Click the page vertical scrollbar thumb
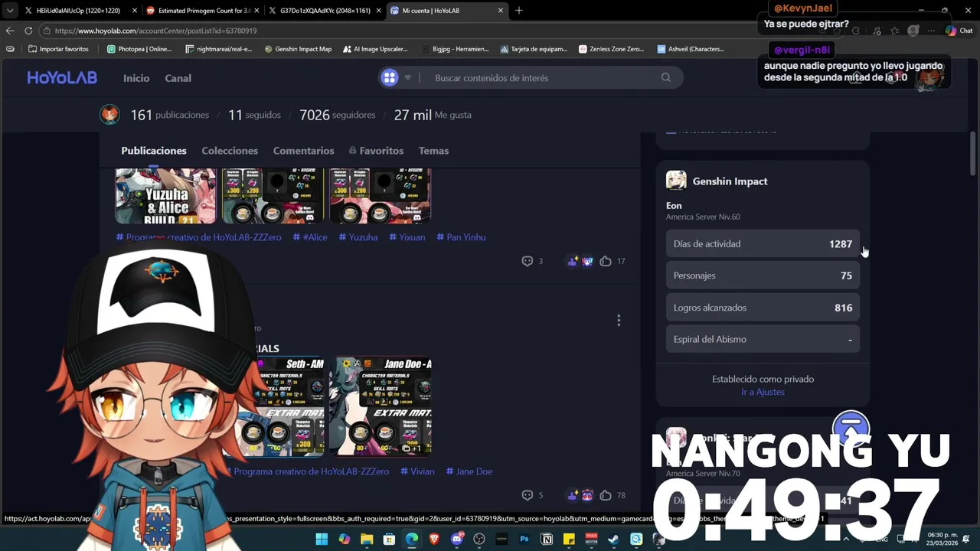Screen dimensions: 980x551 [973, 153]
